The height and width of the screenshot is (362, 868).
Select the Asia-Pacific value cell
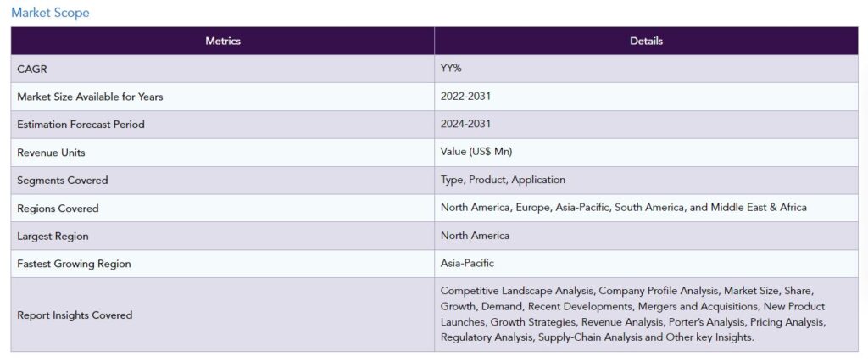click(x=467, y=264)
